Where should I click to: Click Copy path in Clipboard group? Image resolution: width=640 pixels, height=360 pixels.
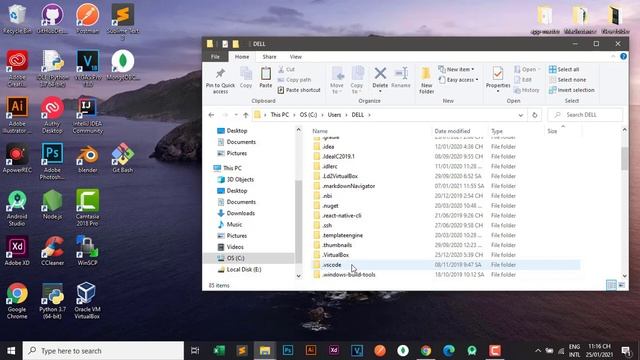294,80
